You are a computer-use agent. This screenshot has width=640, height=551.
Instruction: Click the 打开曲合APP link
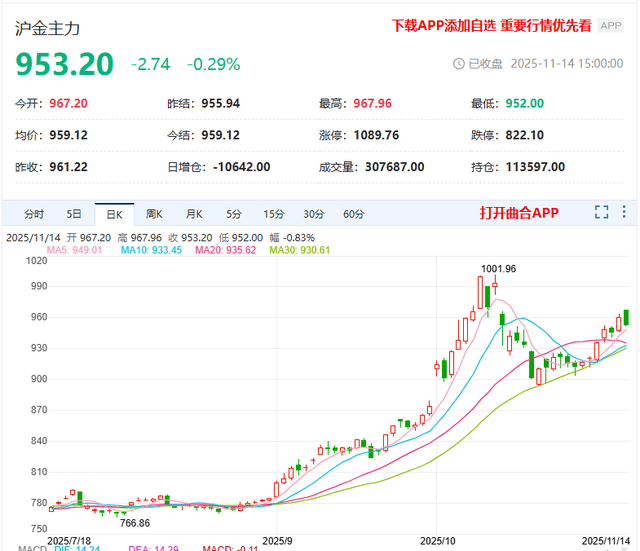pyautogui.click(x=518, y=213)
